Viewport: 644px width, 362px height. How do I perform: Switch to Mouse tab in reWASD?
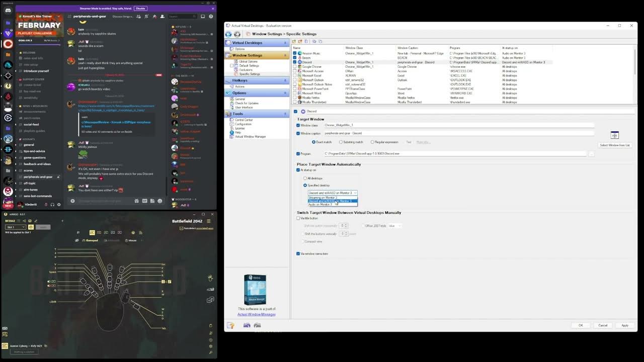[131, 240]
